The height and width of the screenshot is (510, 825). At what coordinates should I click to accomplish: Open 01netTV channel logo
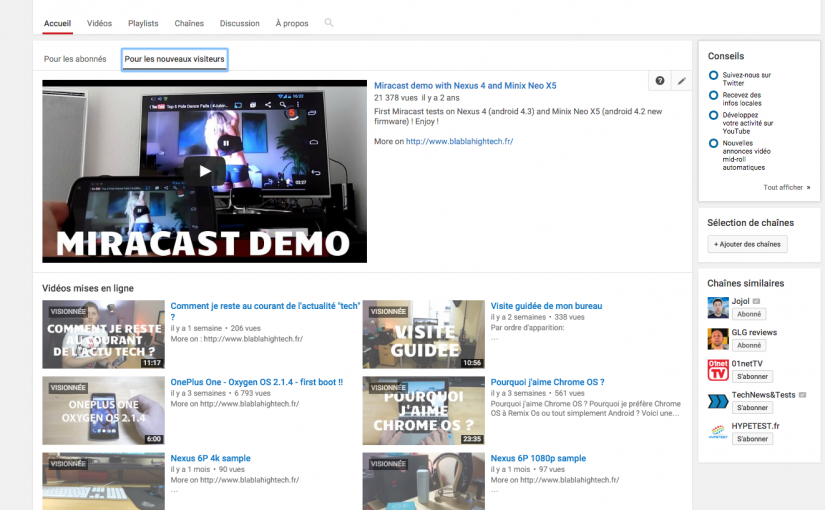click(718, 370)
